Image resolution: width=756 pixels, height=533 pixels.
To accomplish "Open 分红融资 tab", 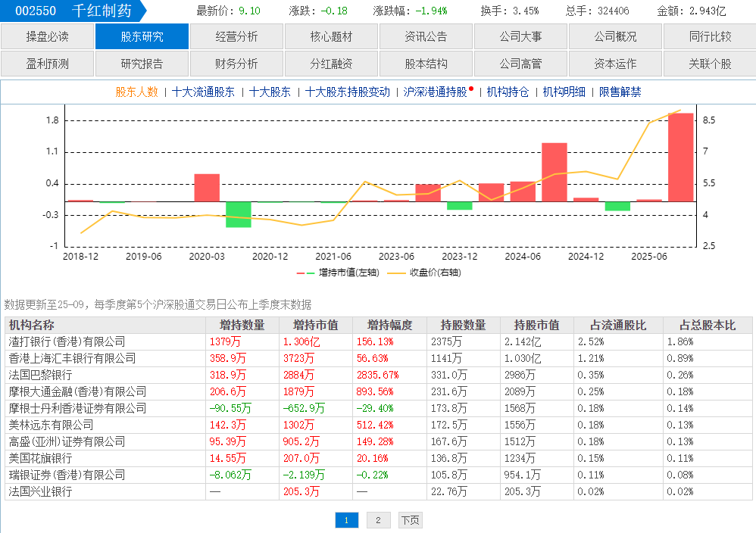I will point(331,64).
